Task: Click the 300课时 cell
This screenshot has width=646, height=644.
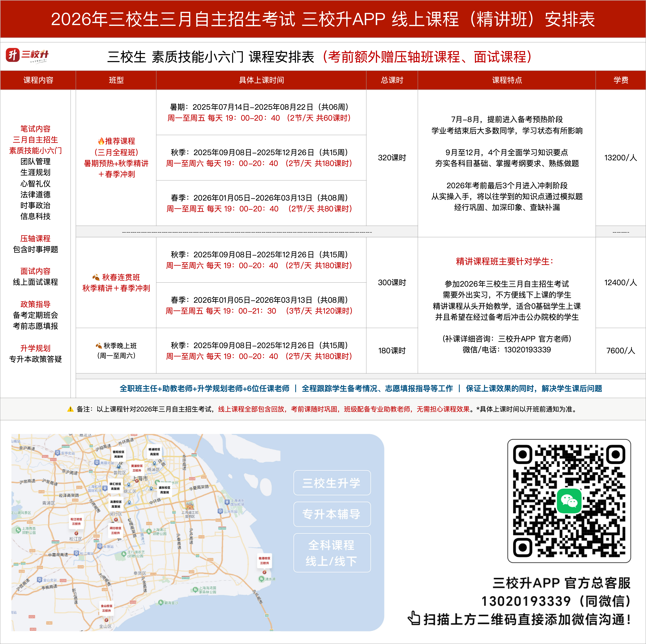Action: 392,283
